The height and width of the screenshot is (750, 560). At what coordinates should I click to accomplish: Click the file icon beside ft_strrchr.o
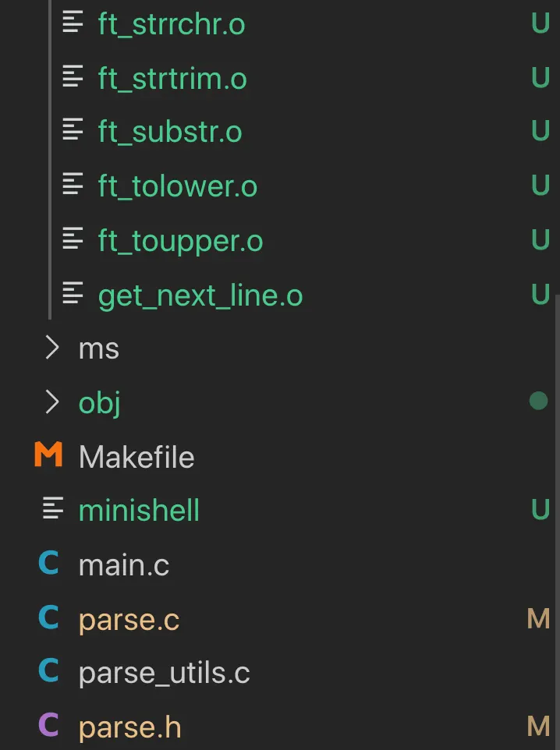click(x=73, y=23)
